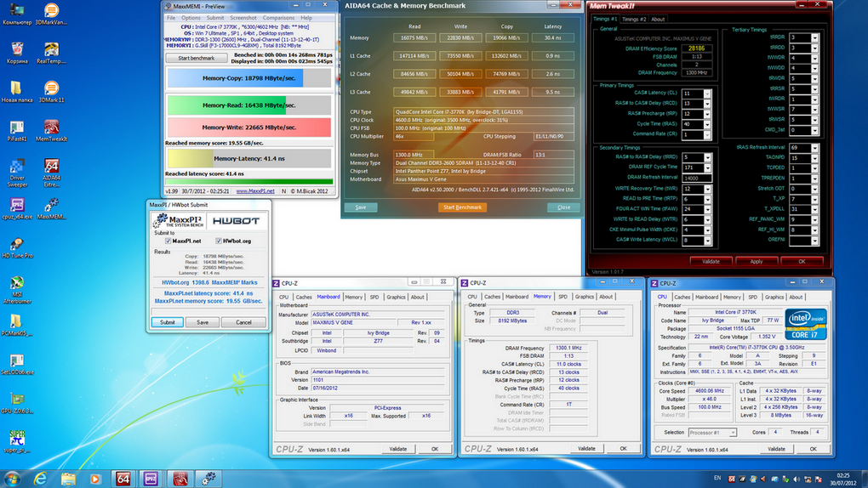
Task: Open Internet Explorer from the taskbar
Action: [40, 479]
